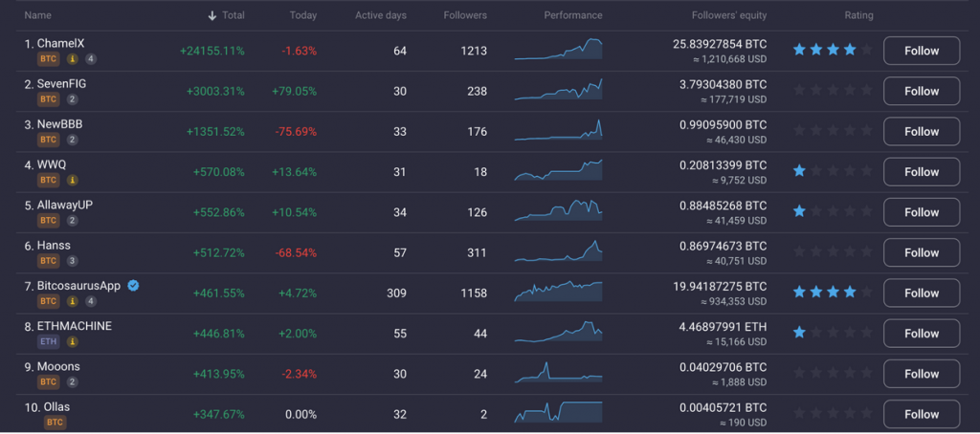Click the Active days column header
This screenshot has height=434, width=980.
pyautogui.click(x=381, y=15)
